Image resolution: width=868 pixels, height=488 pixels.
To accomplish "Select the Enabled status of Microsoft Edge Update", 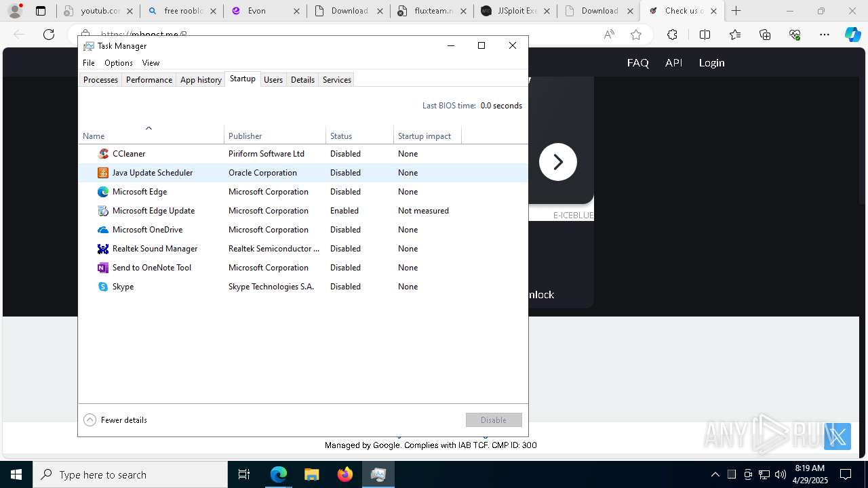I will (344, 211).
